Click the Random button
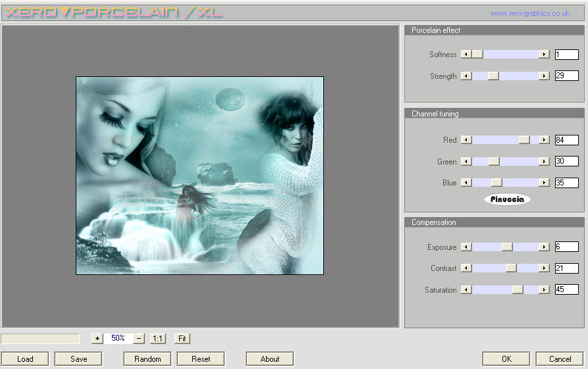 point(147,359)
